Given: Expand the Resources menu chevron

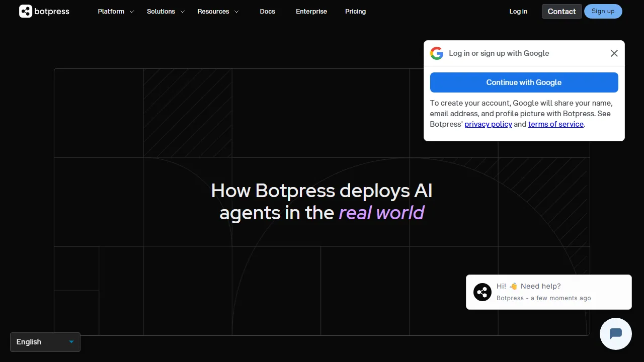Looking at the screenshot, I should pyautogui.click(x=236, y=12).
